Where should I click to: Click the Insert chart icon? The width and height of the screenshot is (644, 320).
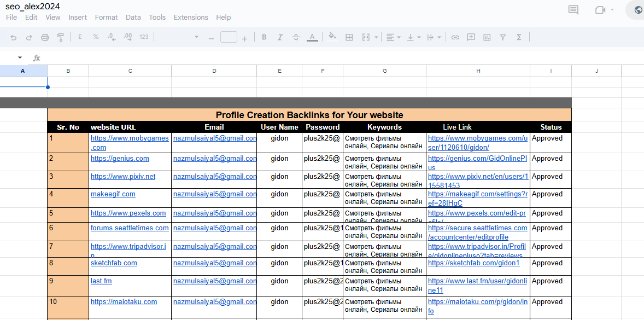click(487, 37)
